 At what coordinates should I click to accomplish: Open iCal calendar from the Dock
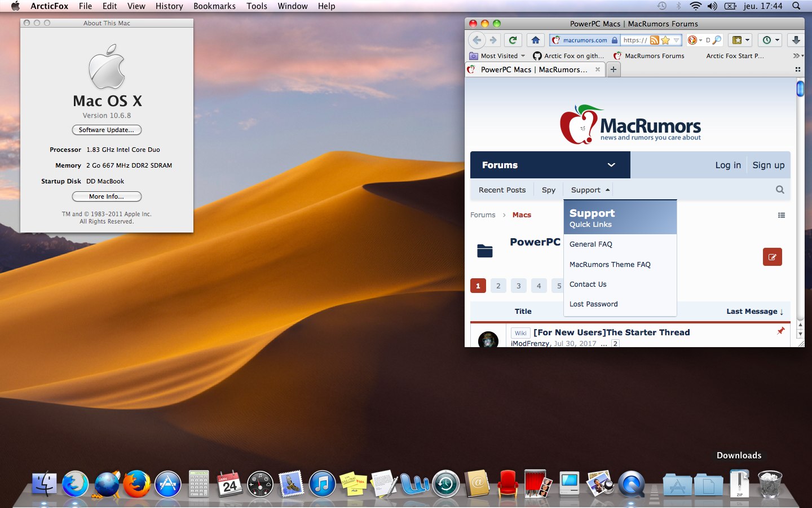coord(230,484)
